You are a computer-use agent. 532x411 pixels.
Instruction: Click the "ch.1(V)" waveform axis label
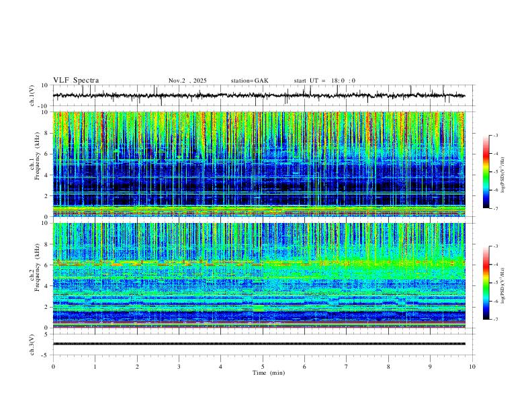click(32, 95)
